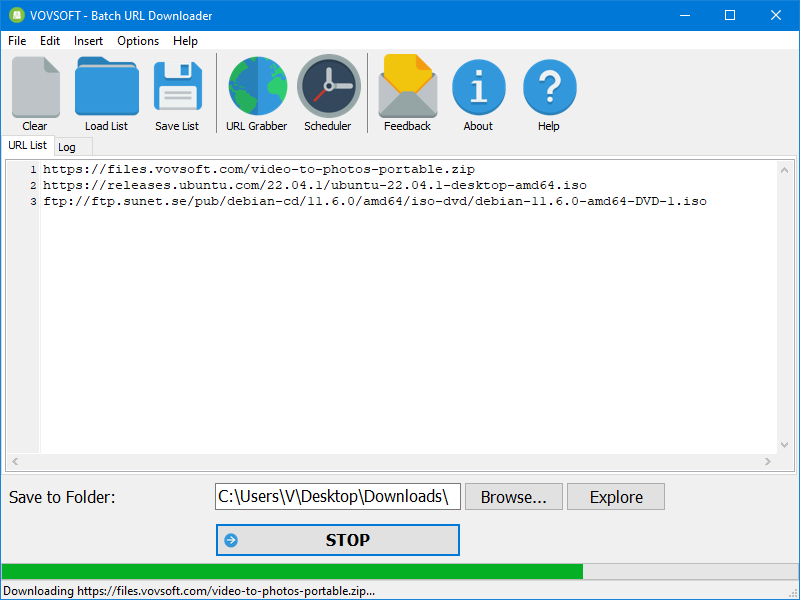Open the Load List icon

click(106, 90)
